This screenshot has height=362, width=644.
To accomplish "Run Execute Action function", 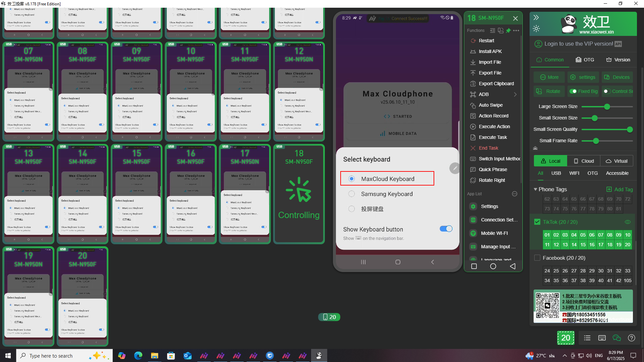I will [x=494, y=126].
